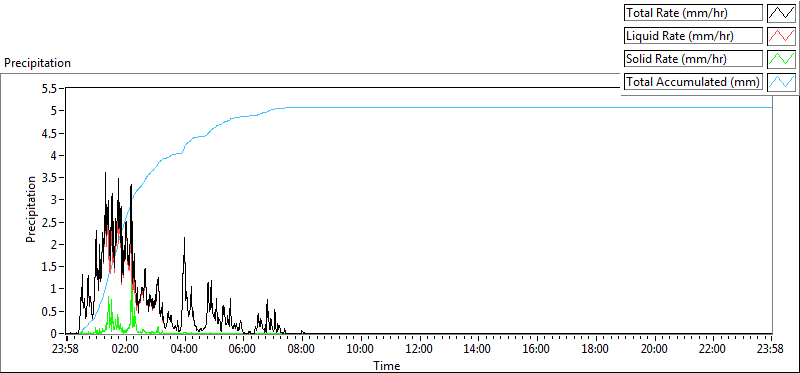Click the 12:00 time axis marker
The height and width of the screenshot is (373, 800).
419,350
